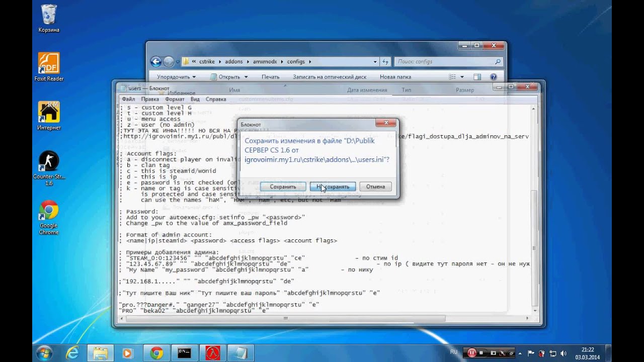The width and height of the screenshot is (644, 362).
Task: Change the view mode icon in Explorer
Action: tap(453, 77)
